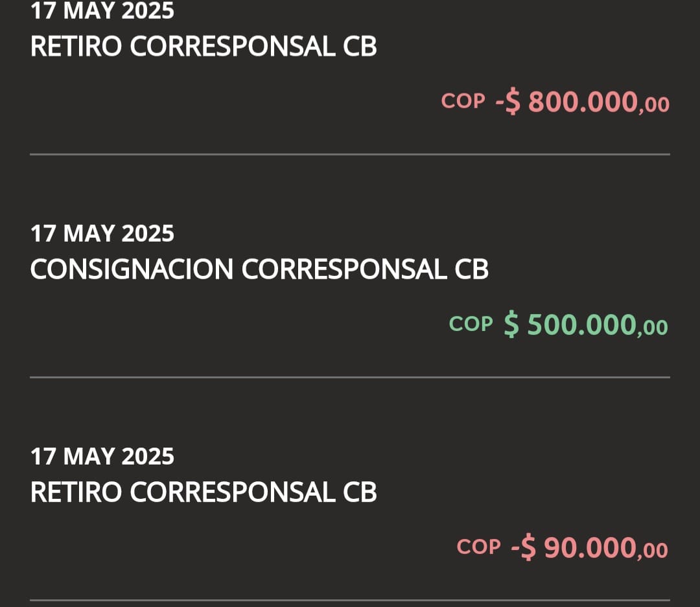Click the divider below the 800.000 amount
Image resolution: width=700 pixels, height=607 pixels.
tap(350, 154)
